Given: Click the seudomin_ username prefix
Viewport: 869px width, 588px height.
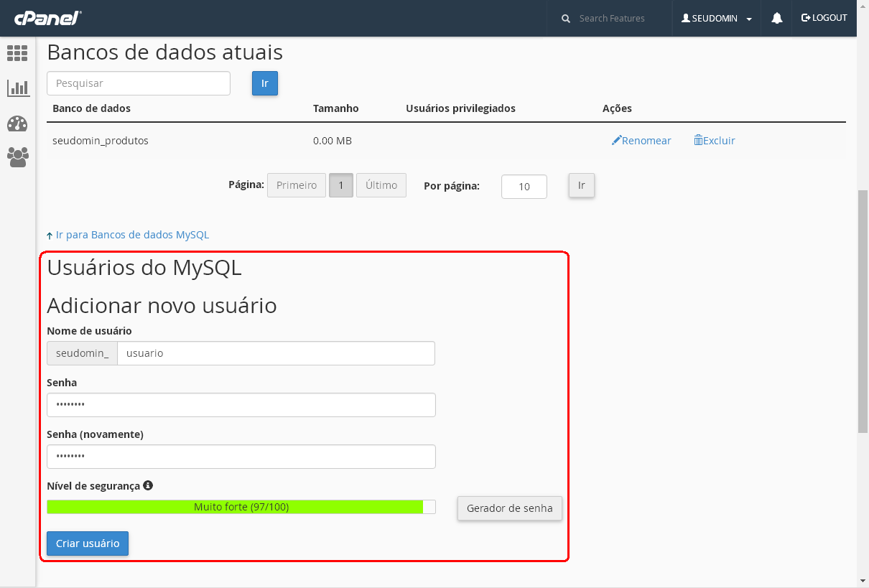Looking at the screenshot, I should coord(83,353).
